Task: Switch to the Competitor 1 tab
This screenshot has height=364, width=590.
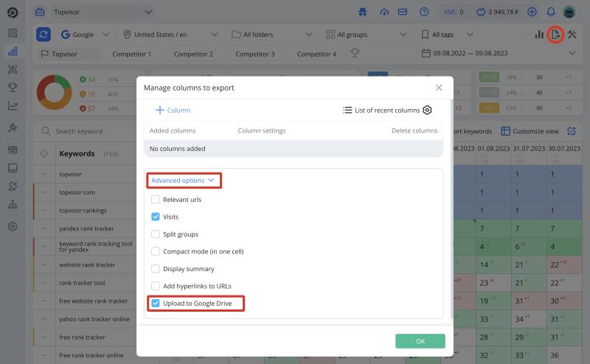Action: pos(132,54)
